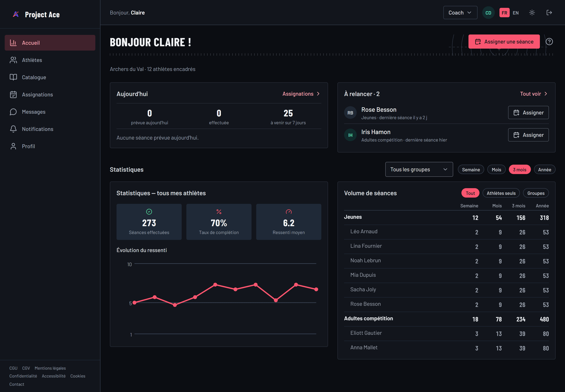This screenshot has width=565, height=392.
Task: Open the Athlètes menu item
Action: (x=50, y=60)
